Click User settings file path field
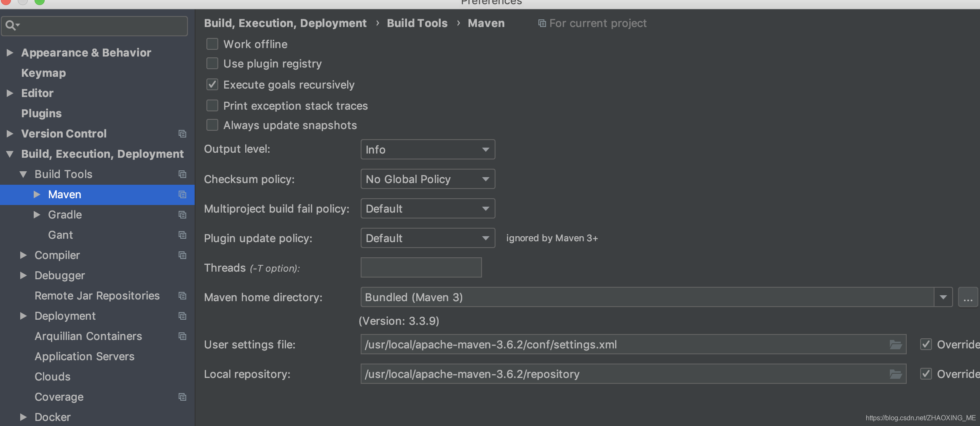Viewport: 980px width, 426px height. pos(633,345)
